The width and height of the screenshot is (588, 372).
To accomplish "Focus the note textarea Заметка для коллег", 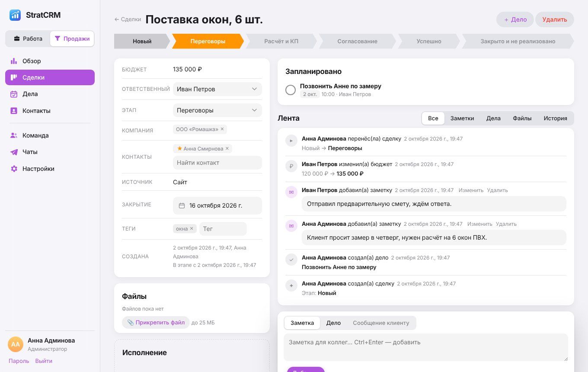I will [426, 347].
